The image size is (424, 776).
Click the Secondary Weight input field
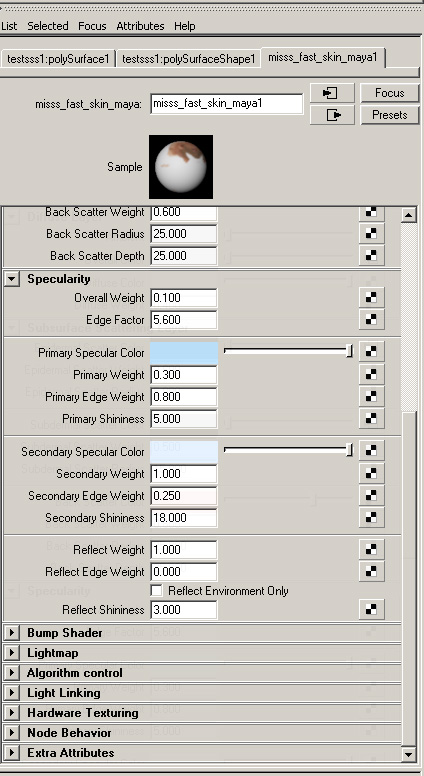point(184,474)
